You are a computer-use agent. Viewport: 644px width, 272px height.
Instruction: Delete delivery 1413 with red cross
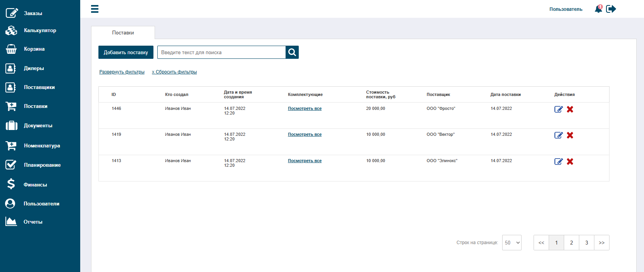click(x=570, y=161)
